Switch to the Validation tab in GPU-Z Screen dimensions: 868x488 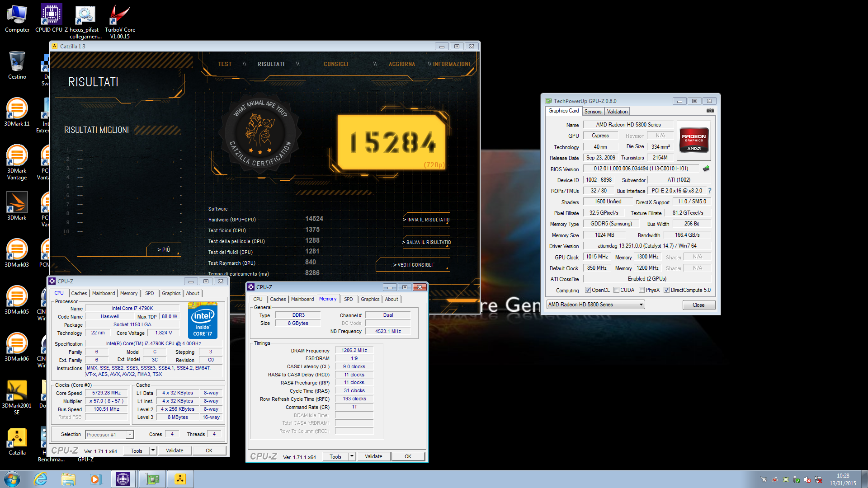click(x=617, y=112)
